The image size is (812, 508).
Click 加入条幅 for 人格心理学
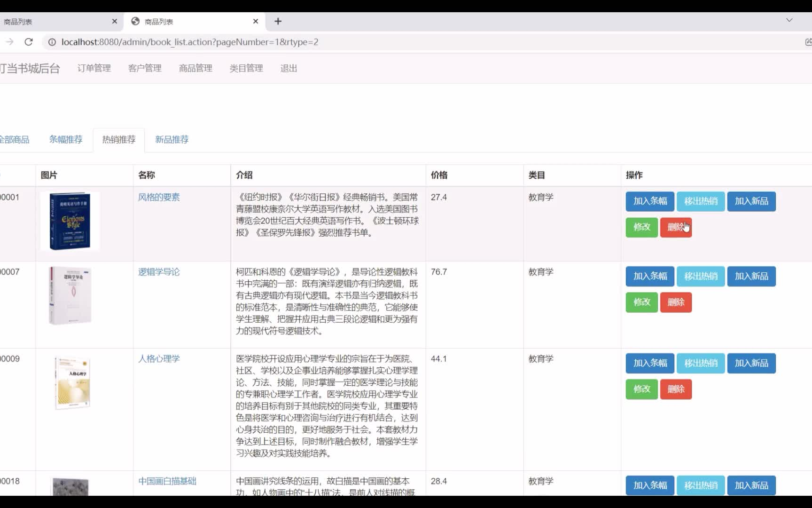(650, 363)
